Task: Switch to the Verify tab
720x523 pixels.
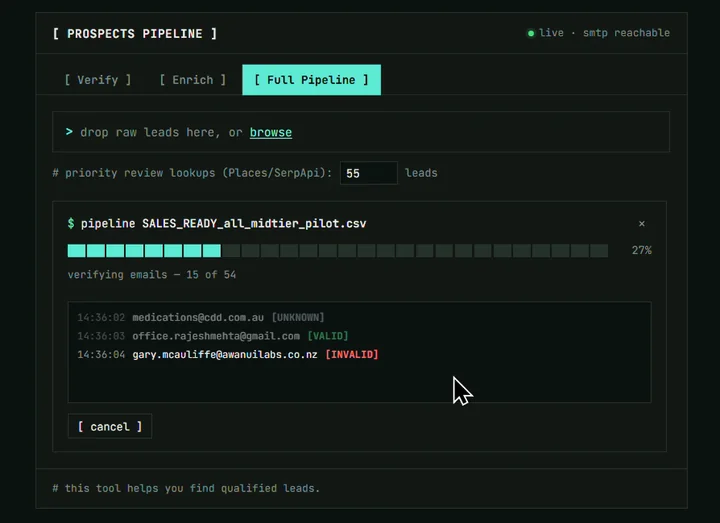Action: (98, 80)
